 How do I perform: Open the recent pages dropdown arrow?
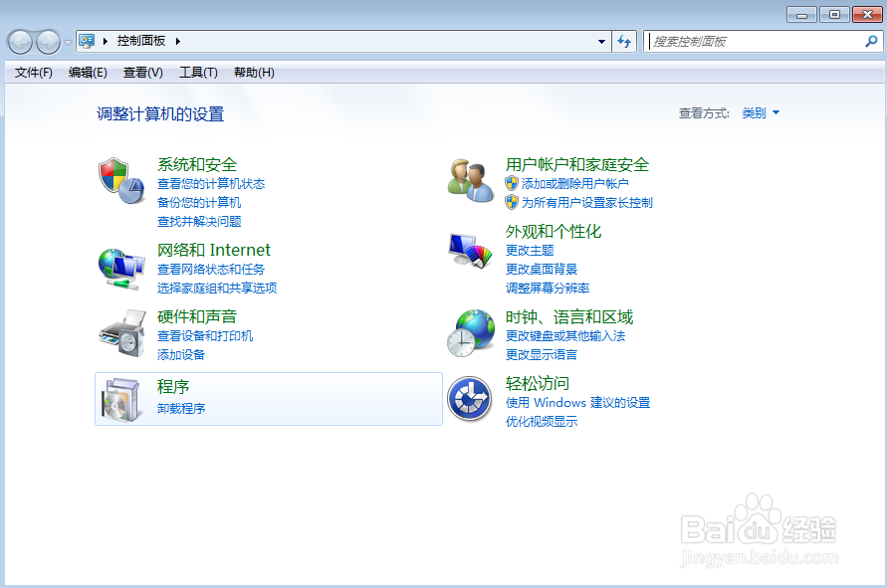[x=68, y=43]
